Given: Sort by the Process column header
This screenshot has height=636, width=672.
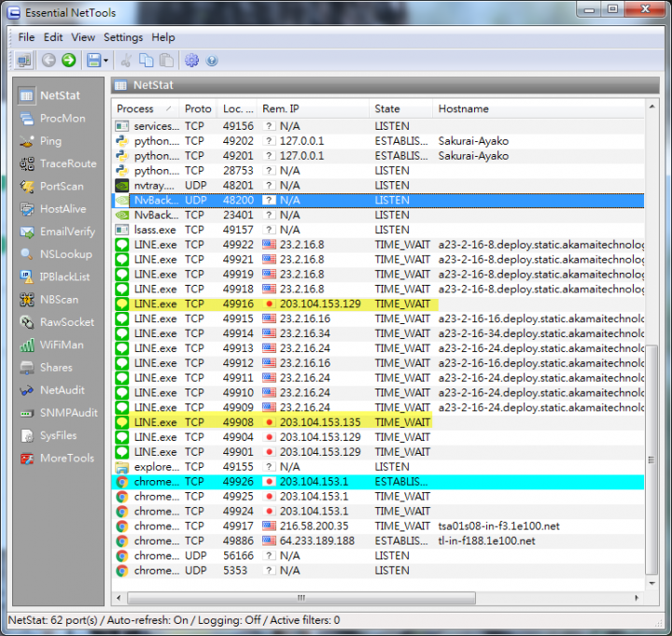Looking at the screenshot, I should pyautogui.click(x=146, y=109).
